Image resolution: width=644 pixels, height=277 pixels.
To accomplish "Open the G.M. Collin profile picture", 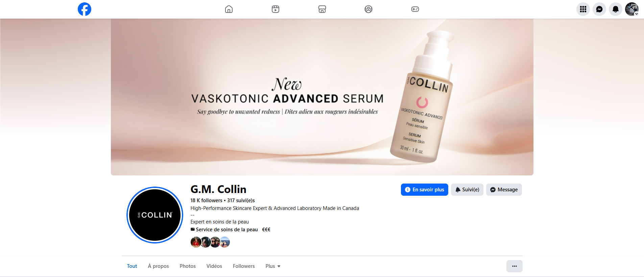I will point(155,215).
